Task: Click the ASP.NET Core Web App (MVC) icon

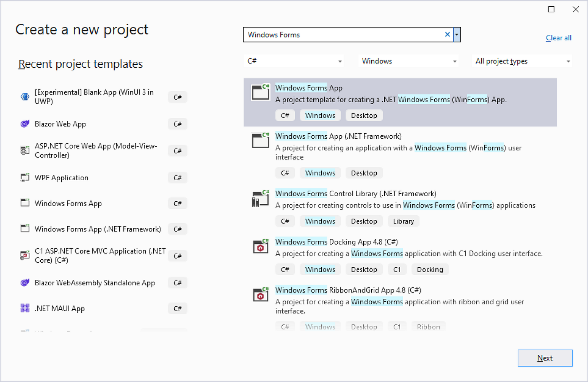Action: coord(25,150)
